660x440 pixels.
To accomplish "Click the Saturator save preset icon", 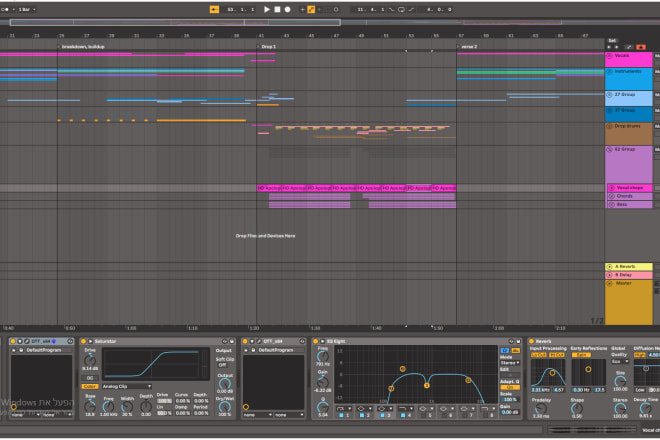I will (x=232, y=341).
